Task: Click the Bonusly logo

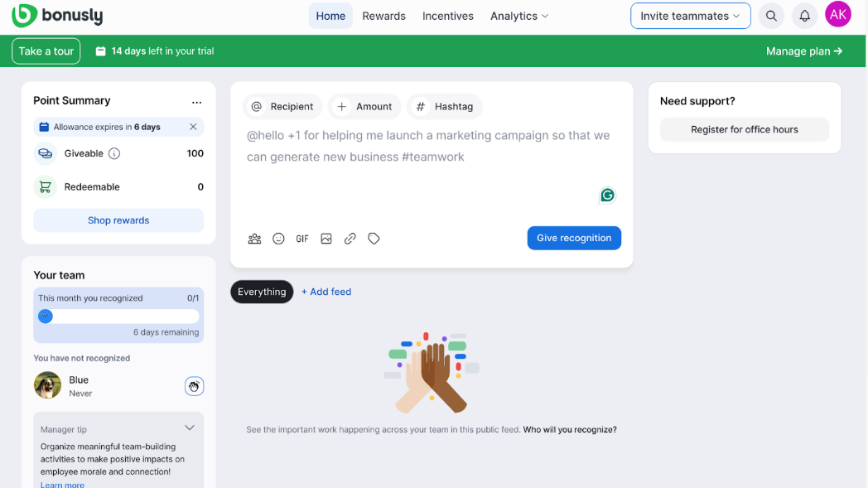Action: pyautogui.click(x=58, y=16)
